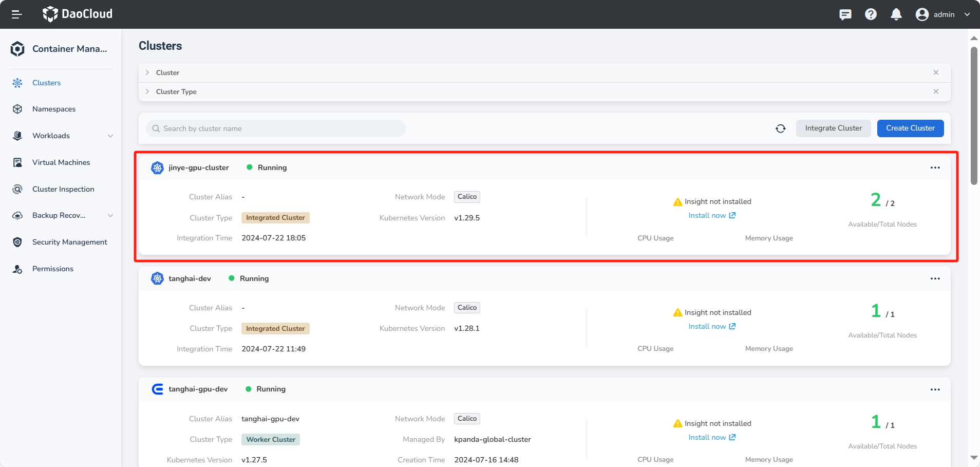Click the Create Cluster button

pyautogui.click(x=910, y=128)
